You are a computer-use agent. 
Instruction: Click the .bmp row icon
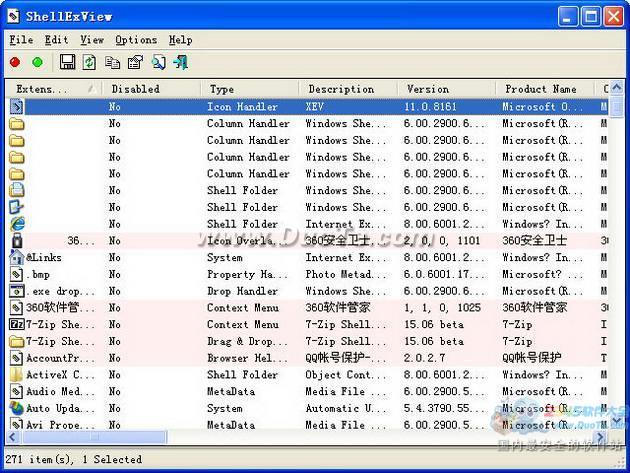point(17,274)
